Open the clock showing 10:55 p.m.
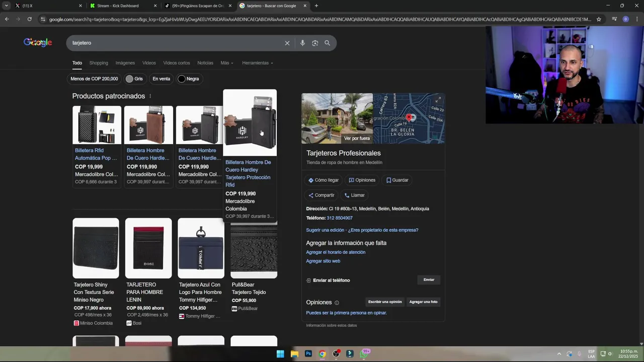The image size is (644, 362). pyautogui.click(x=629, y=354)
